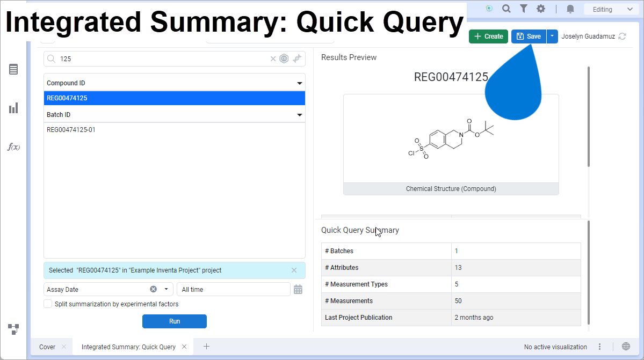Open chemical structure search in the query field
This screenshot has width=644, height=360.
(x=284, y=58)
